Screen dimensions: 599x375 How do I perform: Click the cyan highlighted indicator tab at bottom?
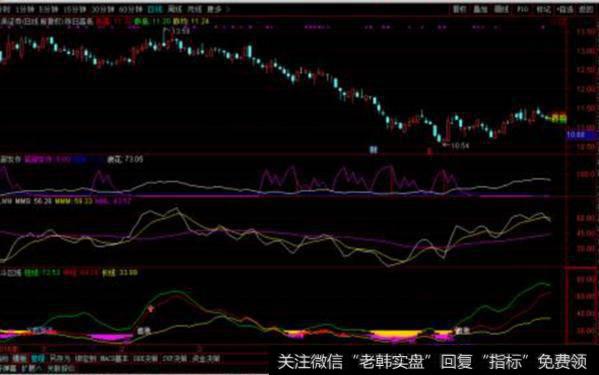[38, 359]
